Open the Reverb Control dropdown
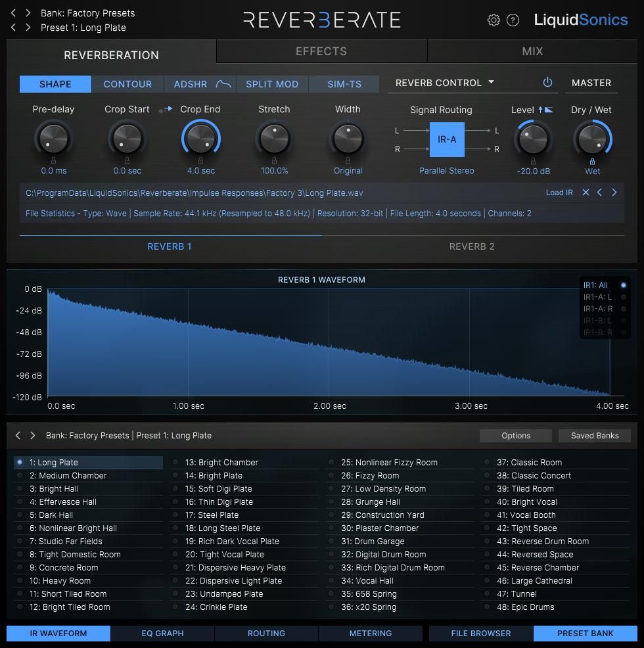Screen dimensions: 644x648 445,83
